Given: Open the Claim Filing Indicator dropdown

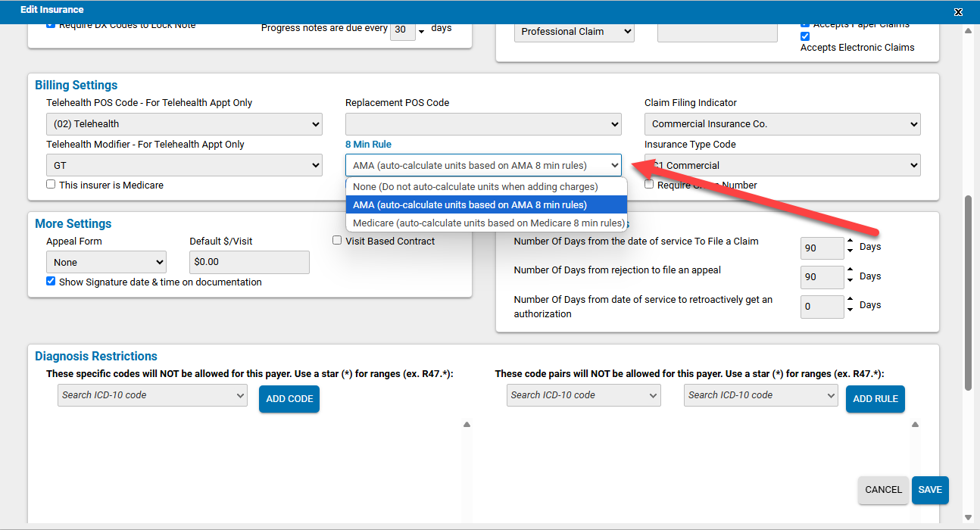Looking at the screenshot, I should [x=782, y=123].
